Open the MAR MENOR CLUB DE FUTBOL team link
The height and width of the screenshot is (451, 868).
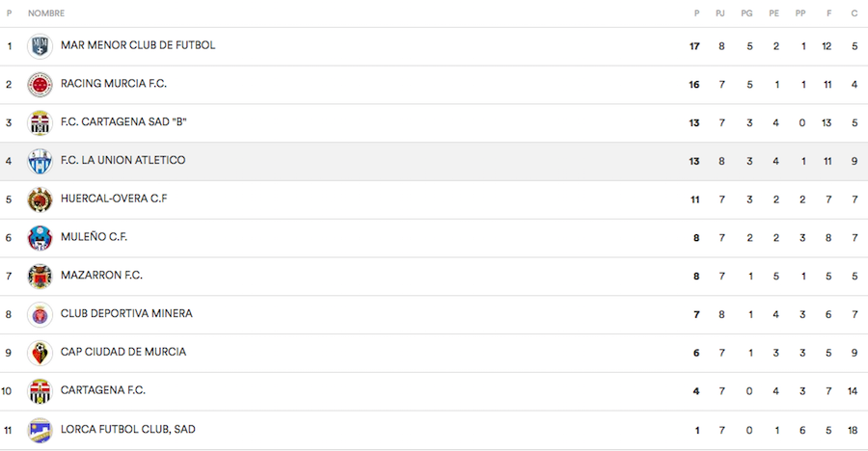point(138,45)
